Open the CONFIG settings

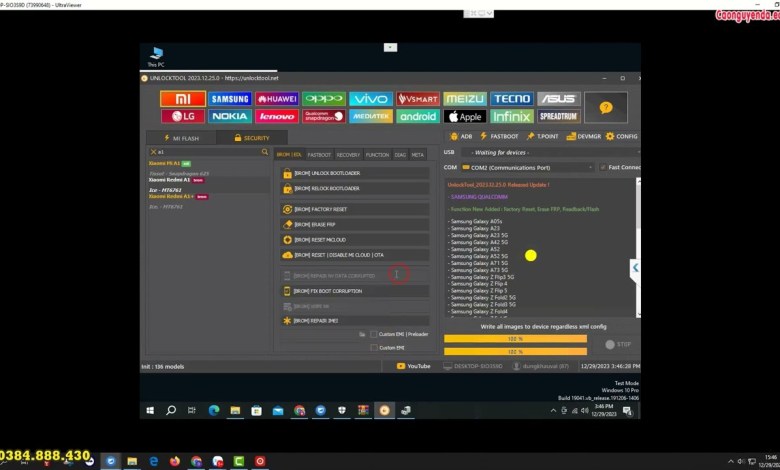[621, 136]
